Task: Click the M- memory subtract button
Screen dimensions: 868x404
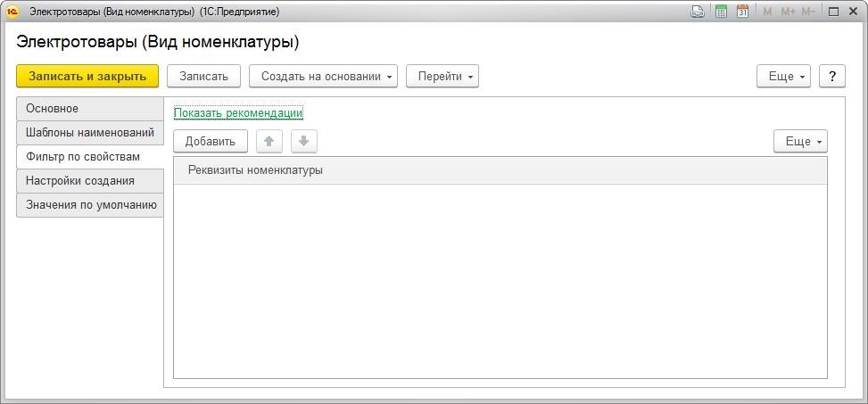Action: click(x=809, y=11)
